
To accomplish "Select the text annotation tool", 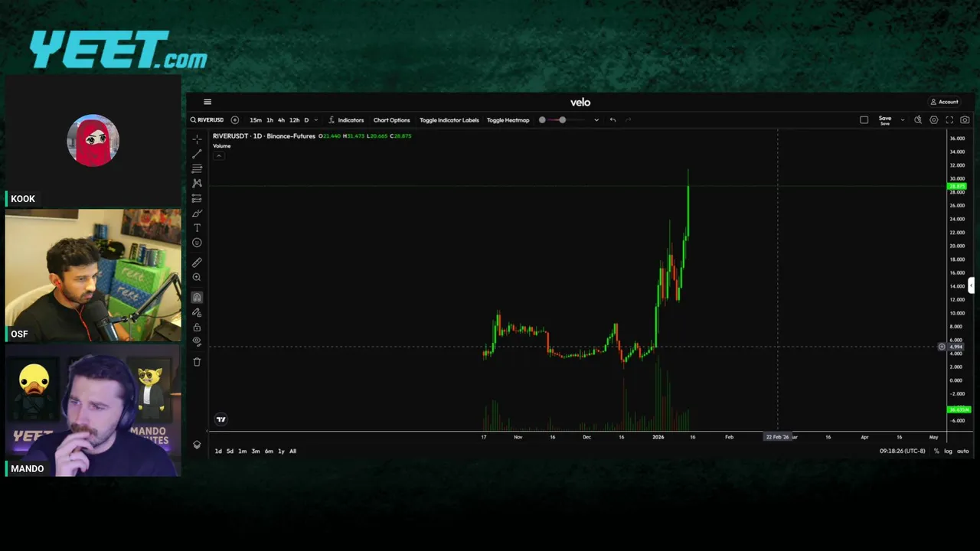I will (197, 228).
